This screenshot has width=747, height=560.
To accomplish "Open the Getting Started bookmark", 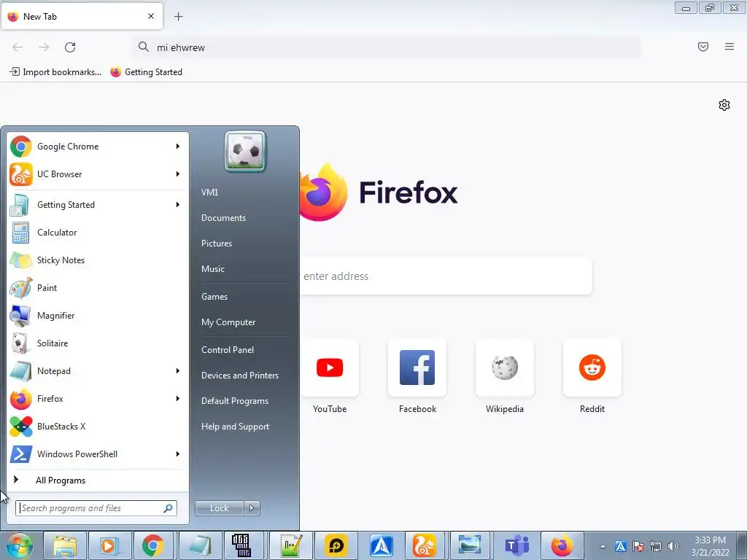I will tap(146, 72).
